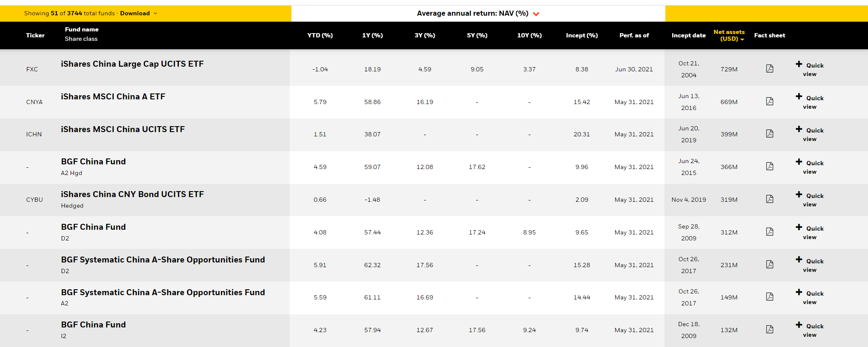Screen dimensions: 868x347
Task: Open iShares MSCI China UCITS ETF fund link
Action: 123,130
